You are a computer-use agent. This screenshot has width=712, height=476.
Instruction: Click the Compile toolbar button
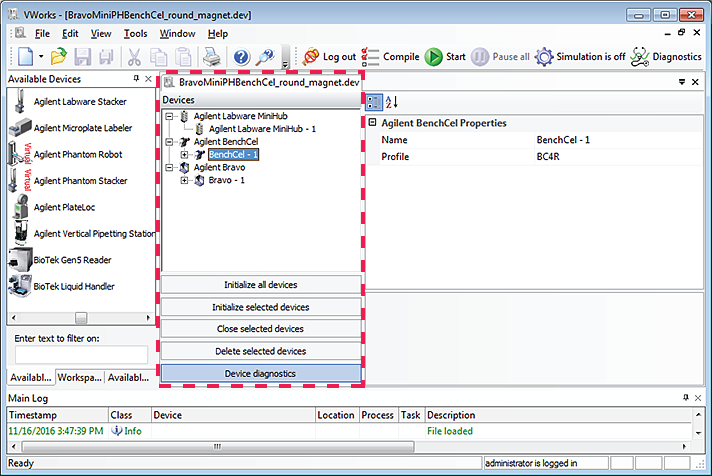[x=391, y=57]
